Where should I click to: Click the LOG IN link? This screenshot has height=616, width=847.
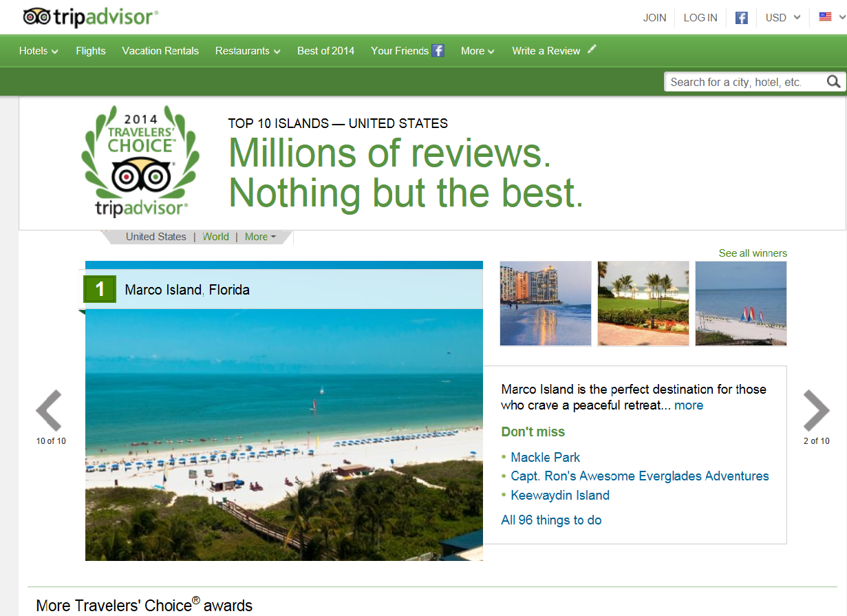point(700,18)
